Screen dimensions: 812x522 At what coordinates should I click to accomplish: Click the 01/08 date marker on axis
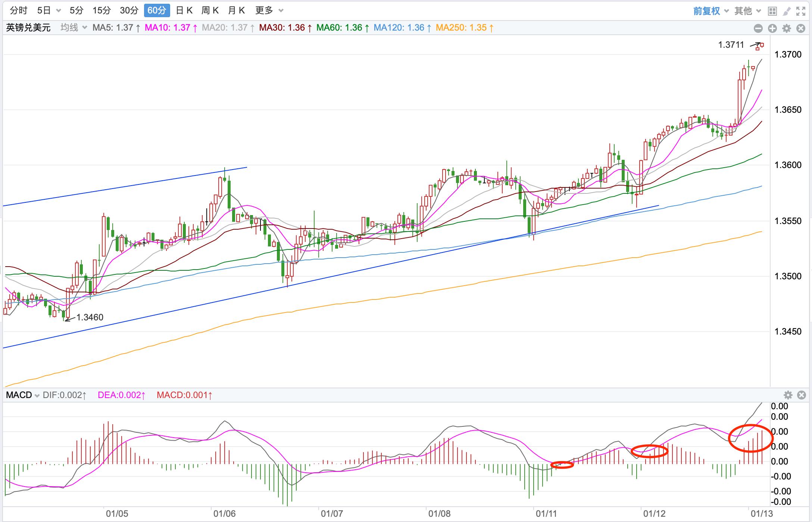pyautogui.click(x=439, y=513)
